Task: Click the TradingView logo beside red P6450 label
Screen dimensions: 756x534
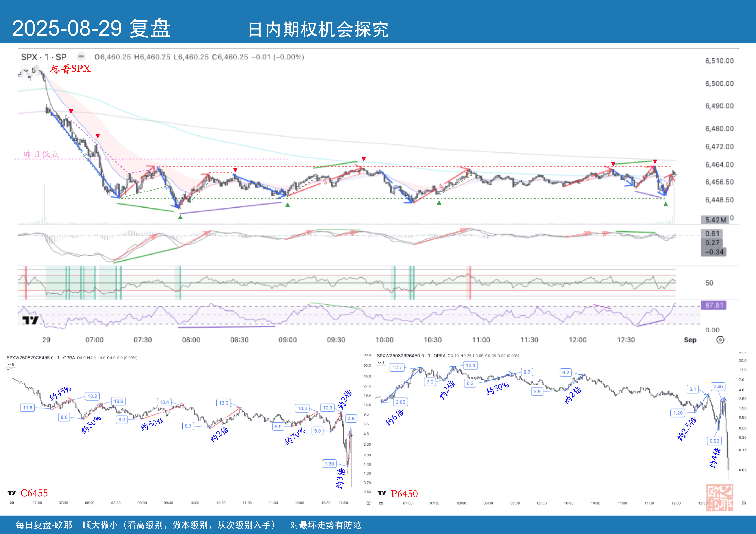Action: pyautogui.click(x=382, y=493)
